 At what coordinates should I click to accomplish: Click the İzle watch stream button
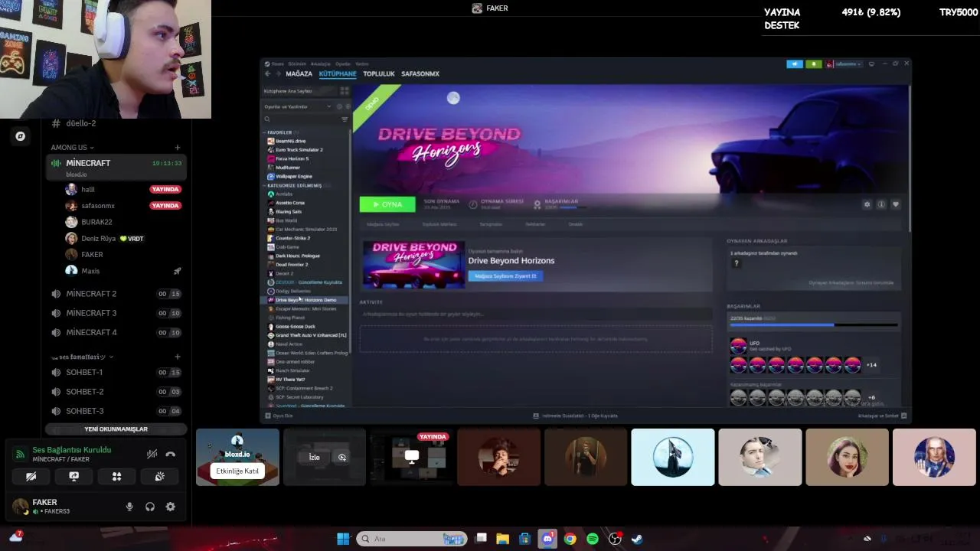[x=314, y=457]
